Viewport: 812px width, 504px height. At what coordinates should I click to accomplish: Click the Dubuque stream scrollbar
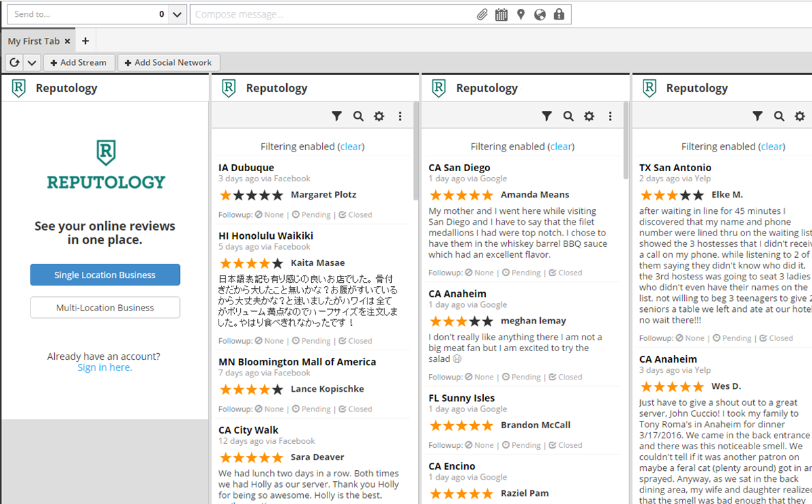[x=415, y=151]
